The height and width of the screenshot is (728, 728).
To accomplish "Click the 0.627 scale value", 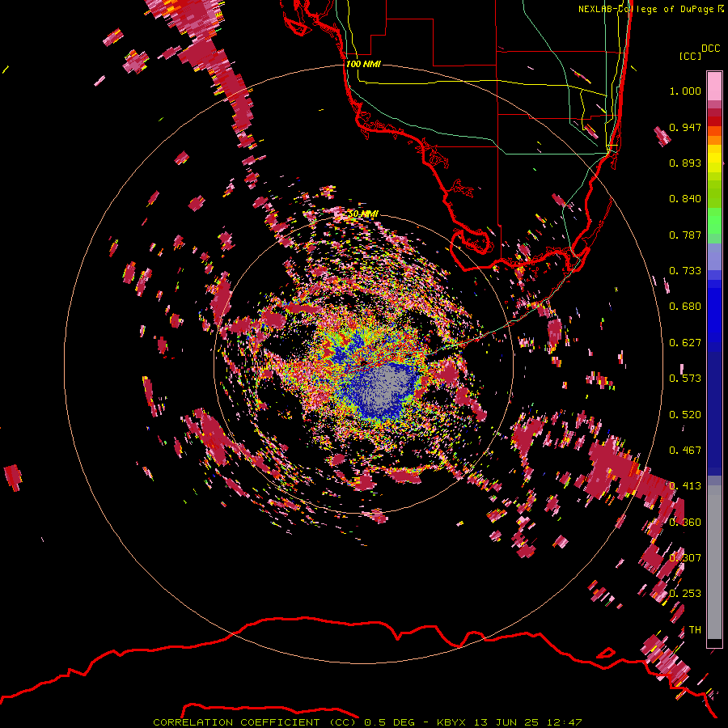I will pyautogui.click(x=685, y=343).
